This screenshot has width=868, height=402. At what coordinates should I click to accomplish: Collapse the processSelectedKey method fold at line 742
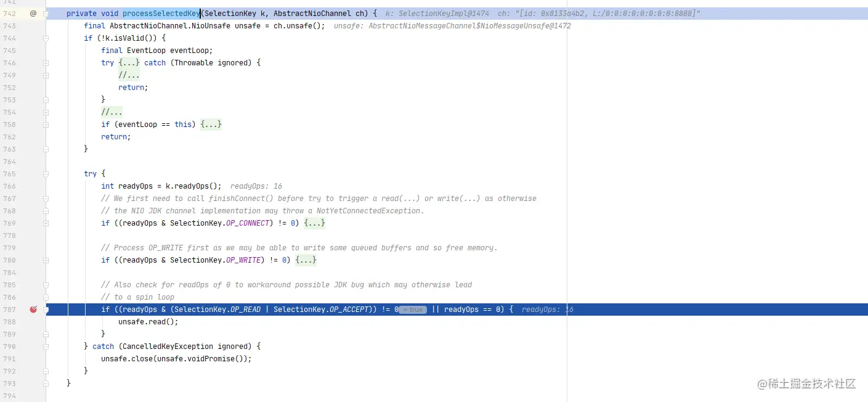46,14
